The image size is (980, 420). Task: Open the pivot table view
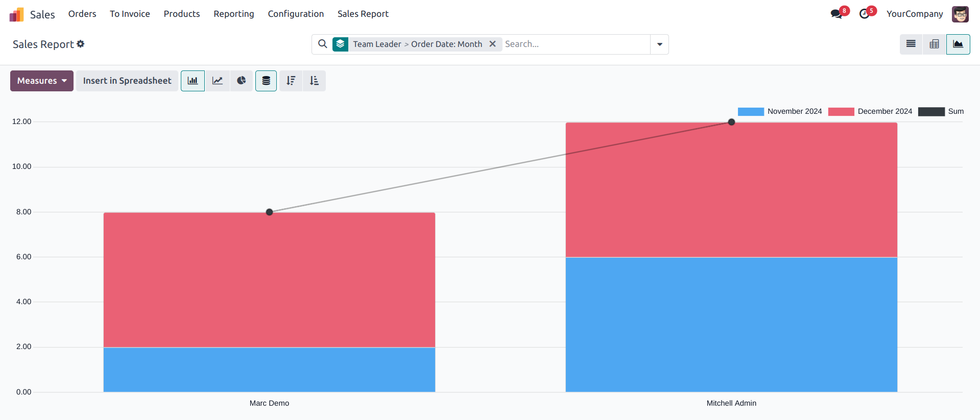click(934, 44)
